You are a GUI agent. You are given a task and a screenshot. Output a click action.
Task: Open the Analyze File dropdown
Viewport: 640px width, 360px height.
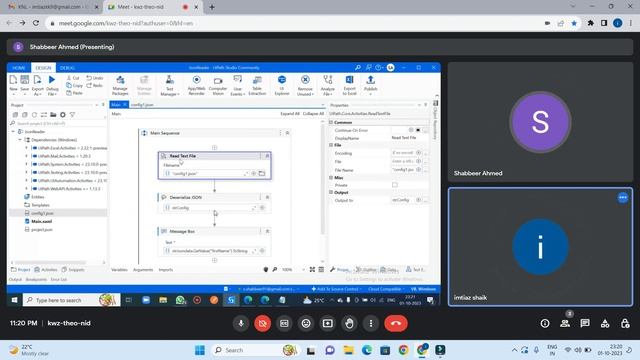coord(328,85)
